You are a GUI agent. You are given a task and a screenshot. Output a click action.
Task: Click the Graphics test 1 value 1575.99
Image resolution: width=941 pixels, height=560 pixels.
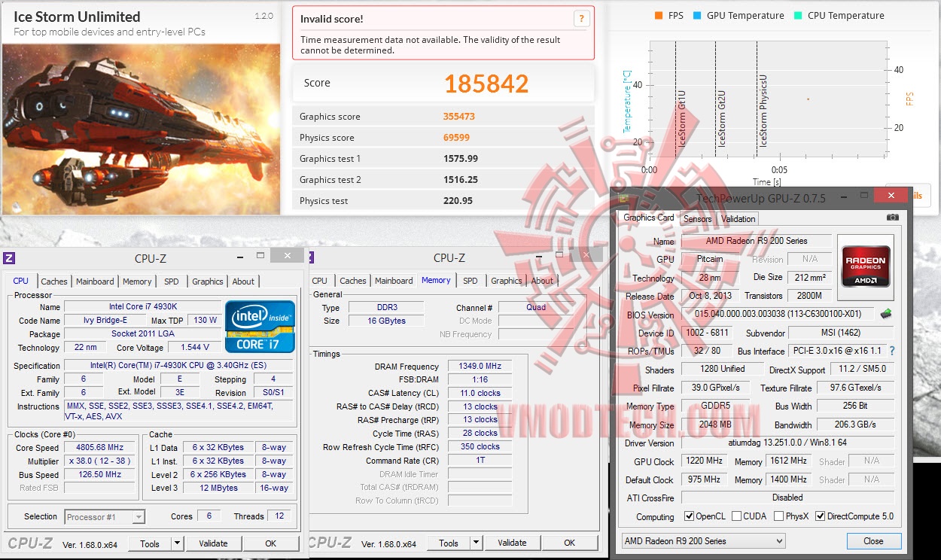pyautogui.click(x=461, y=159)
